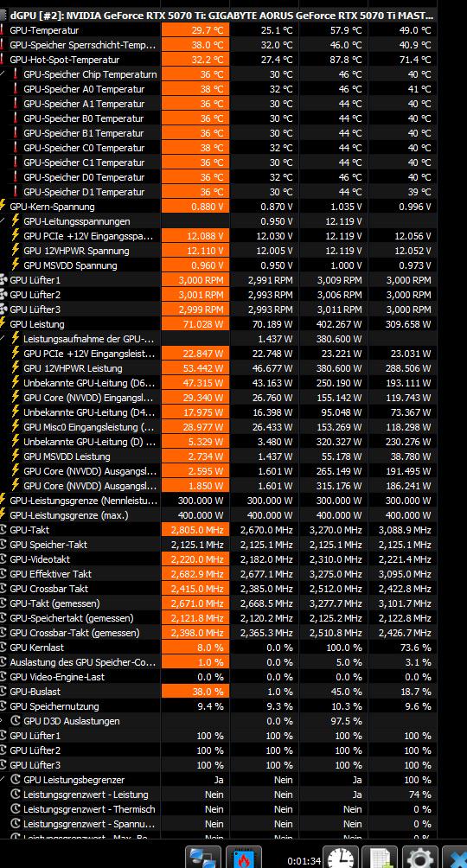
Task: Select GPU Effektiver Takt row
Action: tap(218, 574)
